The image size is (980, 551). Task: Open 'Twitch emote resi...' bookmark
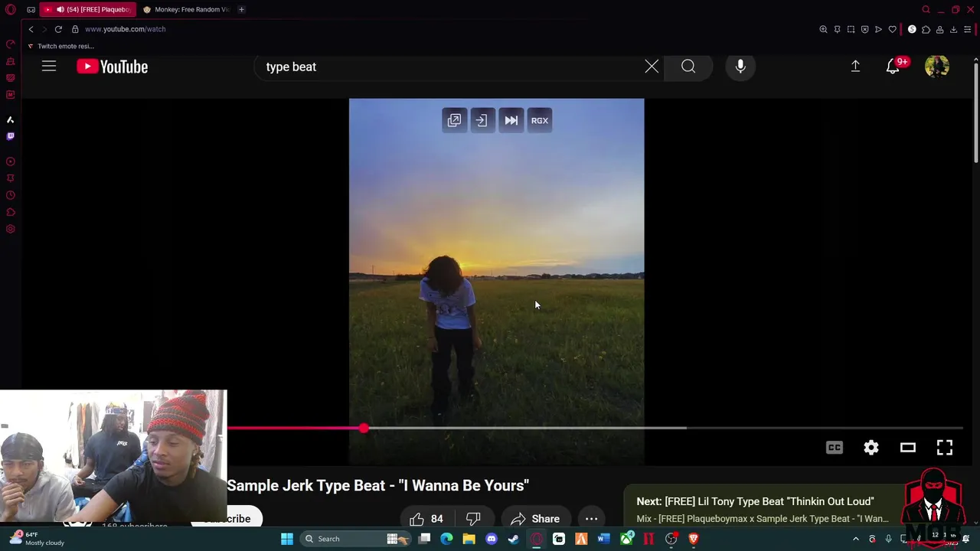pyautogui.click(x=60, y=46)
